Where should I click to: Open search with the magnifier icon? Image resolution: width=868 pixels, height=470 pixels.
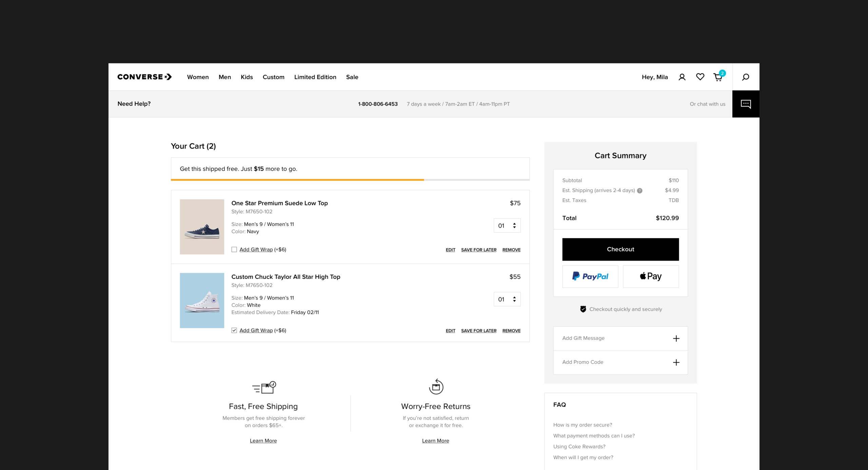[x=746, y=77]
